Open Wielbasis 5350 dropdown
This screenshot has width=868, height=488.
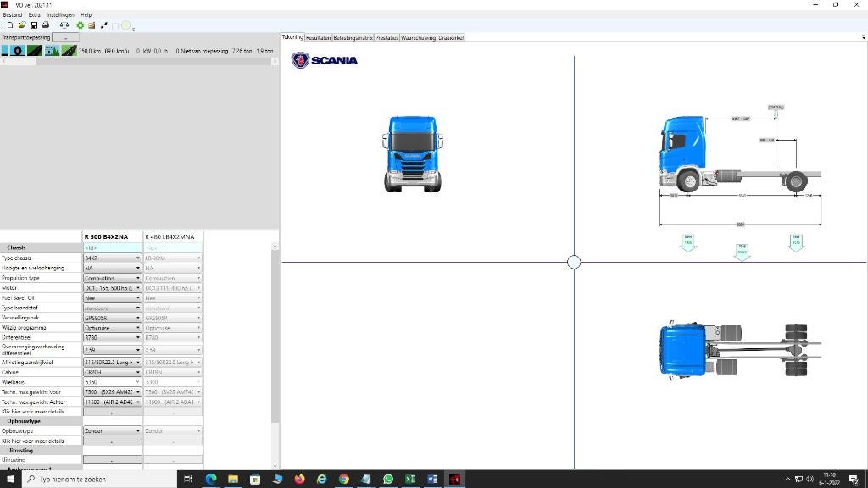(113, 382)
